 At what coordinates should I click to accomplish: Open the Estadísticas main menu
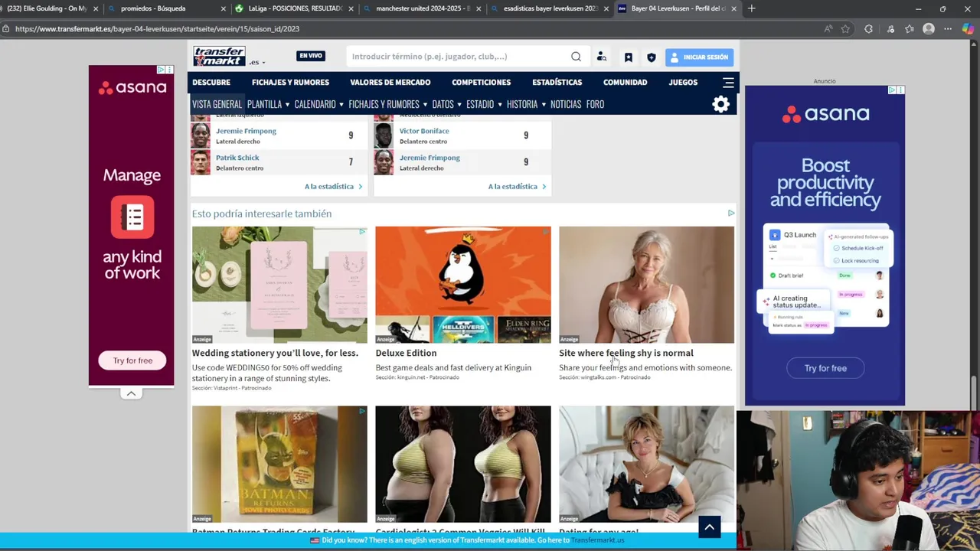coord(557,83)
